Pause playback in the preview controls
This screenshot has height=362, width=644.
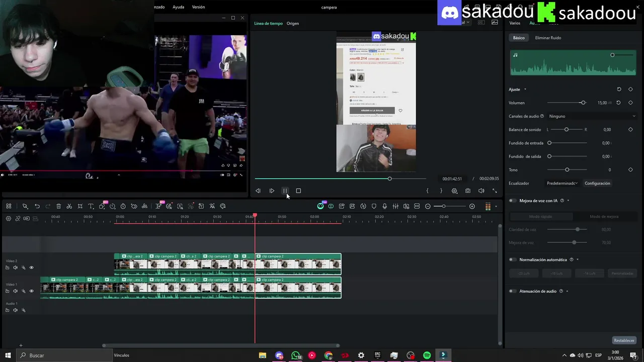click(x=285, y=191)
